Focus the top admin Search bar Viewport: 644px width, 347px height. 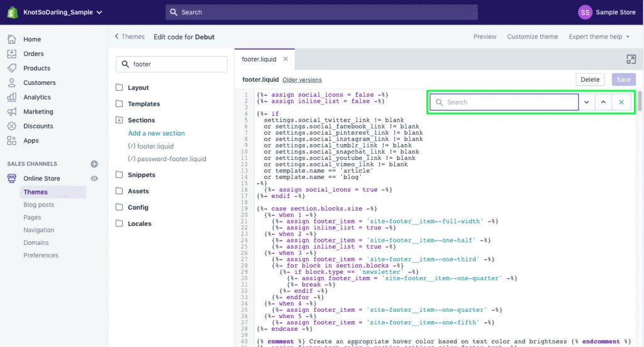point(321,13)
